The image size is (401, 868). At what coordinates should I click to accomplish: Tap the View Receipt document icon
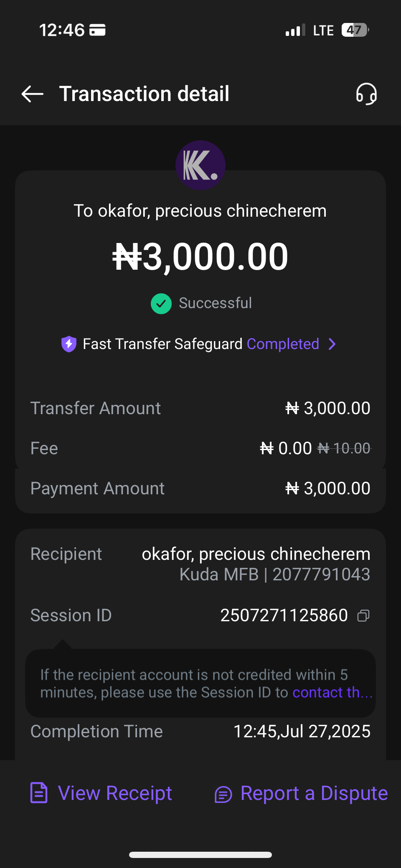[x=39, y=793]
